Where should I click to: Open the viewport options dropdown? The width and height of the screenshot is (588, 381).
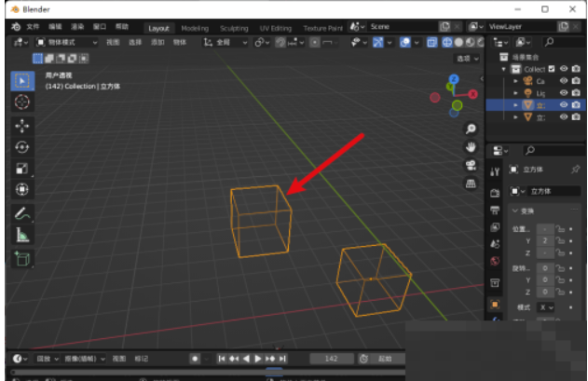[467, 59]
